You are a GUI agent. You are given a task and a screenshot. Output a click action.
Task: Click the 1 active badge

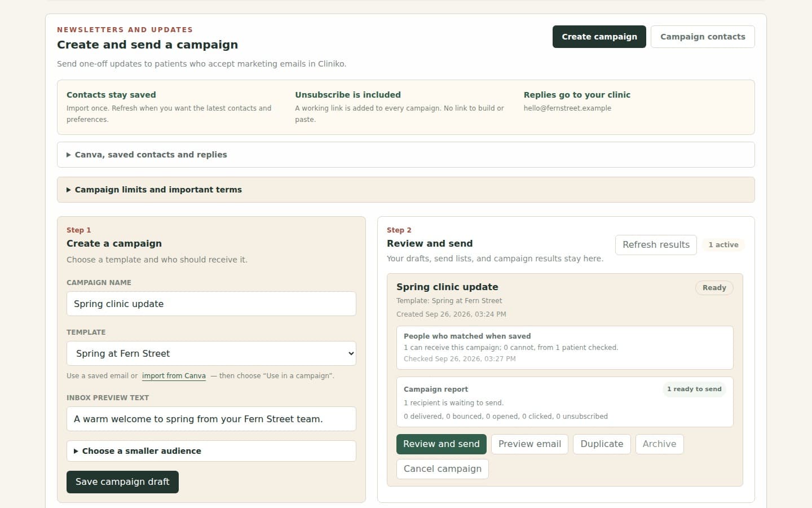tap(723, 245)
